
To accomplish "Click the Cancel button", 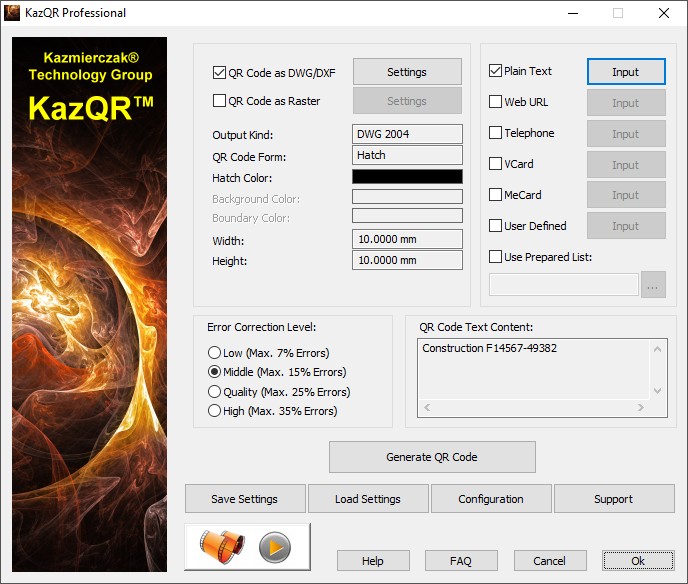I will [550, 561].
